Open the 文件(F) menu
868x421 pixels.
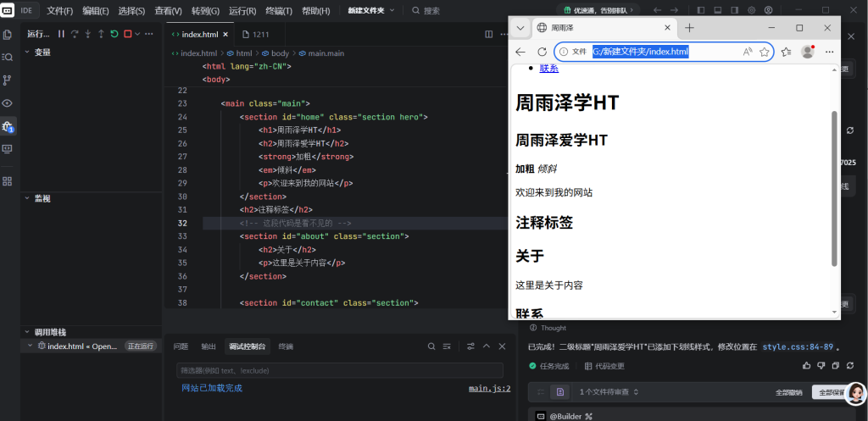click(60, 10)
